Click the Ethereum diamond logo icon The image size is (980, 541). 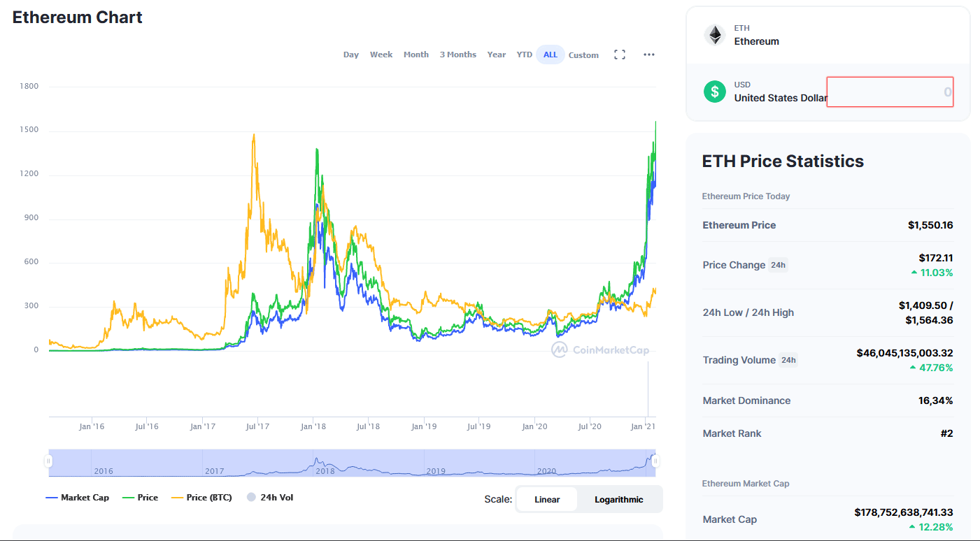pyautogui.click(x=714, y=35)
